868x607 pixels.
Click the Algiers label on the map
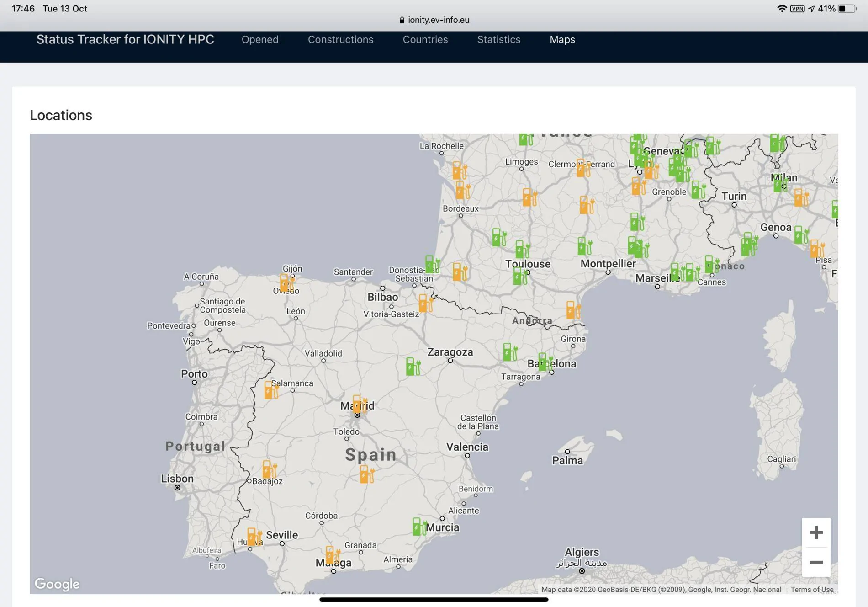582,552
